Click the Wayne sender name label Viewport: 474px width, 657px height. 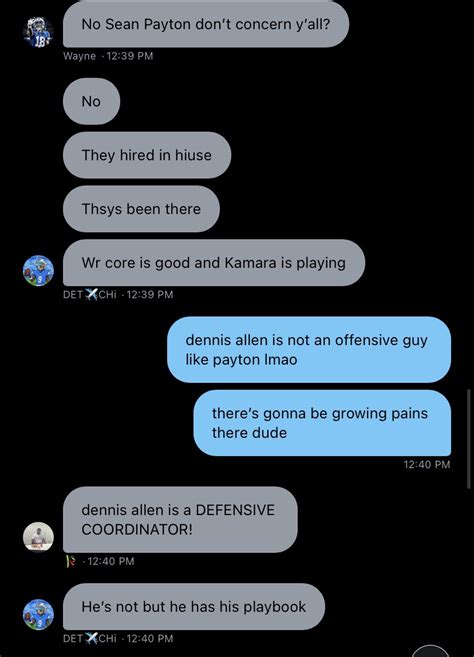tap(79, 56)
